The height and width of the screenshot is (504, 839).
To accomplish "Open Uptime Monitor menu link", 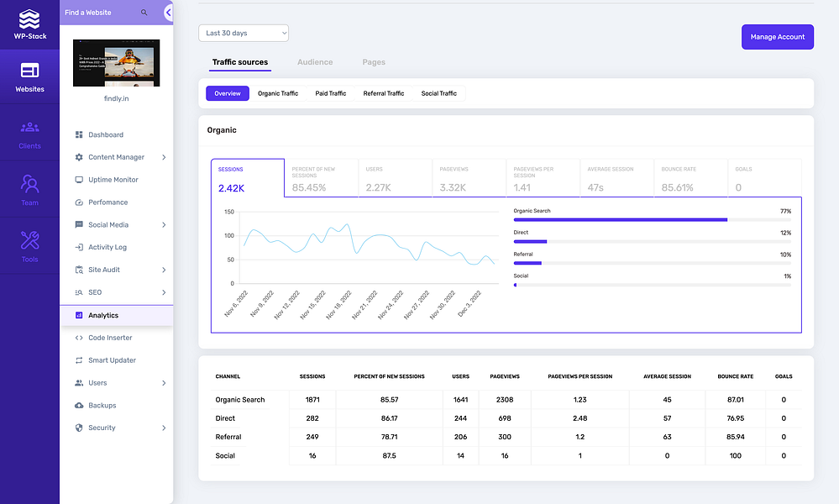I will coord(113,180).
